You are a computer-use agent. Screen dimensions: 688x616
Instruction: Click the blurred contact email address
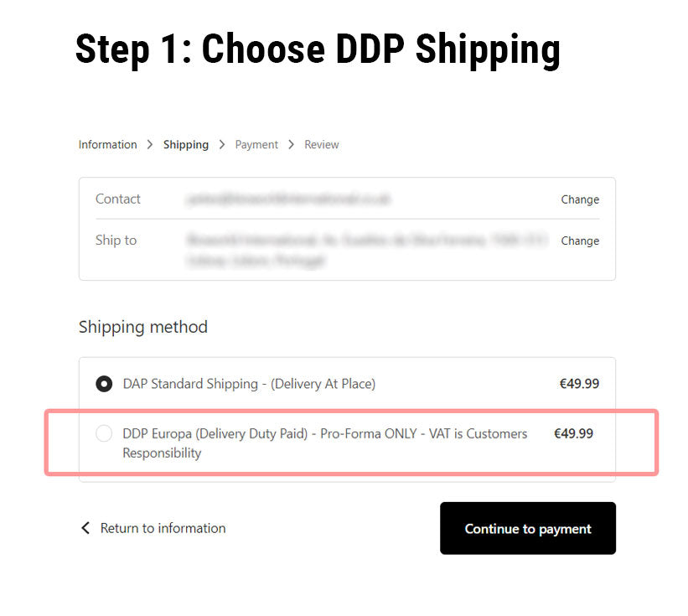(288, 199)
